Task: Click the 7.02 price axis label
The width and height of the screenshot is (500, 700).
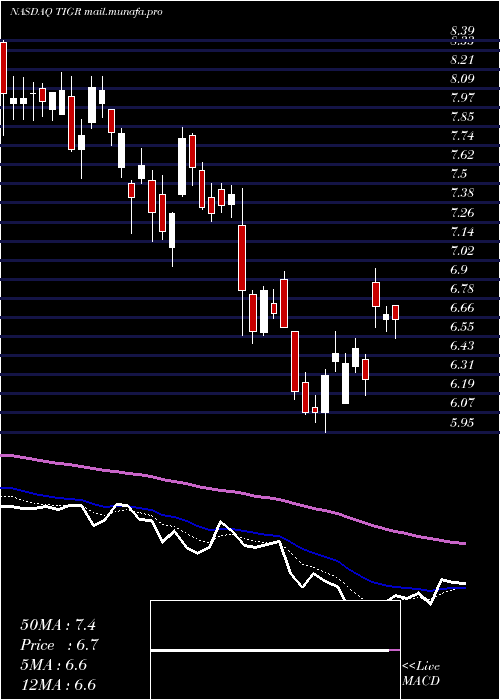Action: point(462,250)
